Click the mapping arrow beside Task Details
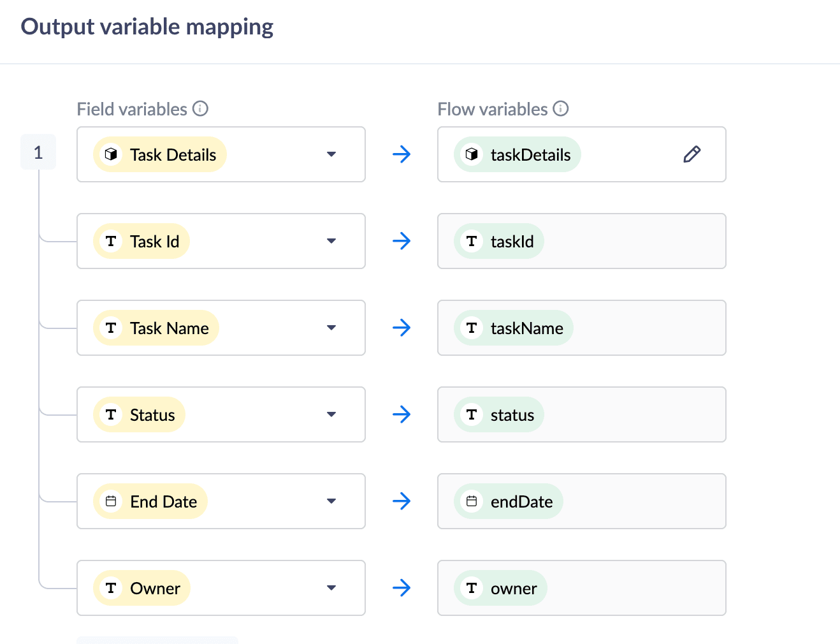The image size is (840, 644). coord(402,154)
